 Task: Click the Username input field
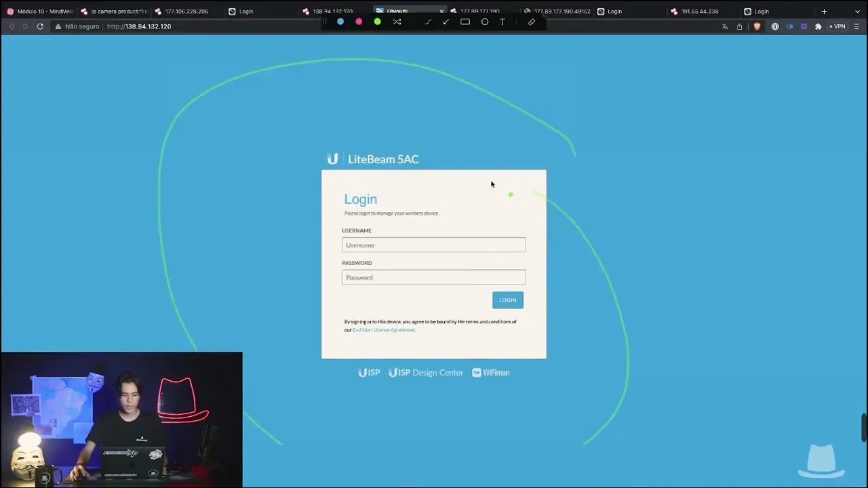[433, 245]
